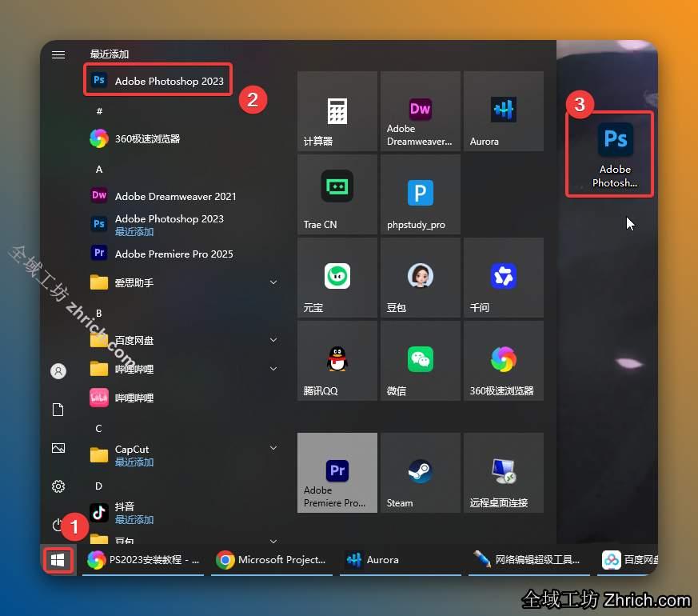Switch to Microsoft Project Chrome taskbar item
Viewport: 698px width, 616px height.
pyautogui.click(x=272, y=560)
